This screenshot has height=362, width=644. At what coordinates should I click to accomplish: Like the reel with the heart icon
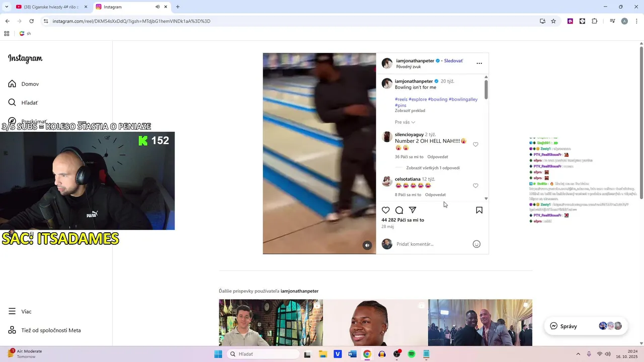pos(386,210)
